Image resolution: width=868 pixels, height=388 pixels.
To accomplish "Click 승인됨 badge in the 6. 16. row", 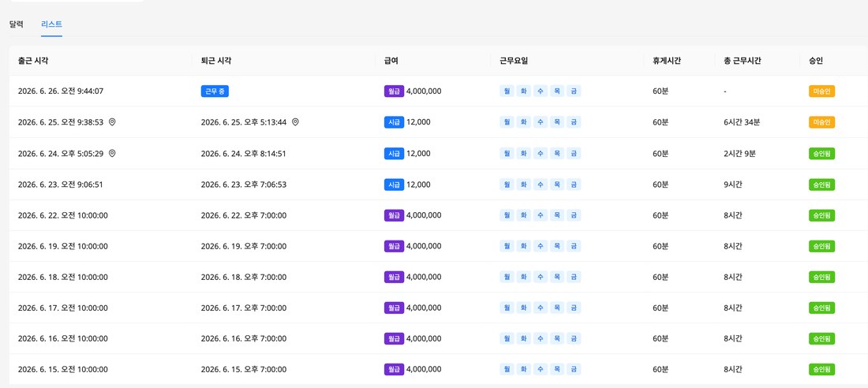I will [x=821, y=338].
